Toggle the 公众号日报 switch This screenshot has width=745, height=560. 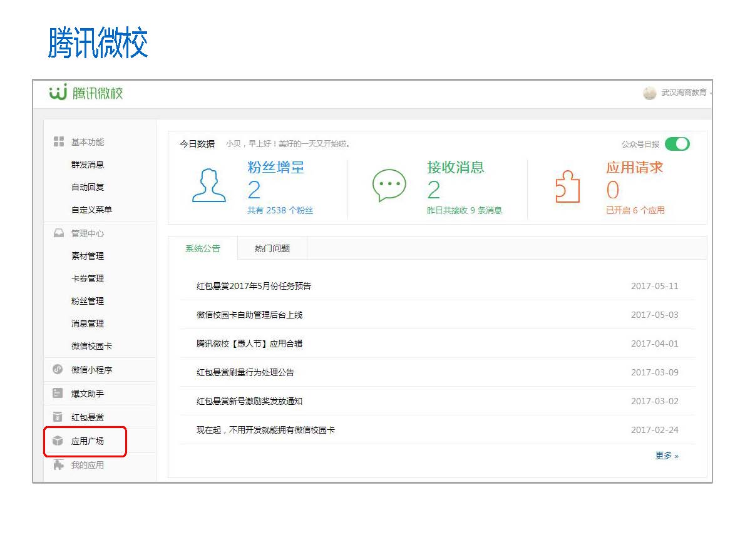(677, 144)
